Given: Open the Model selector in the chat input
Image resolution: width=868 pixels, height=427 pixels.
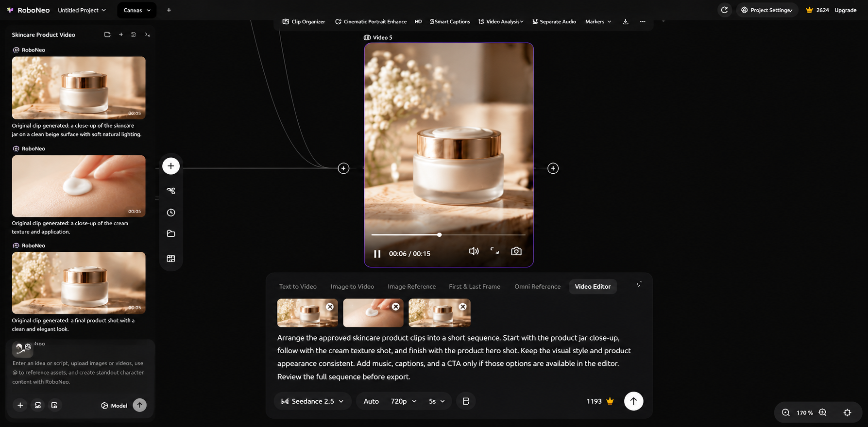Looking at the screenshot, I should coord(114,406).
